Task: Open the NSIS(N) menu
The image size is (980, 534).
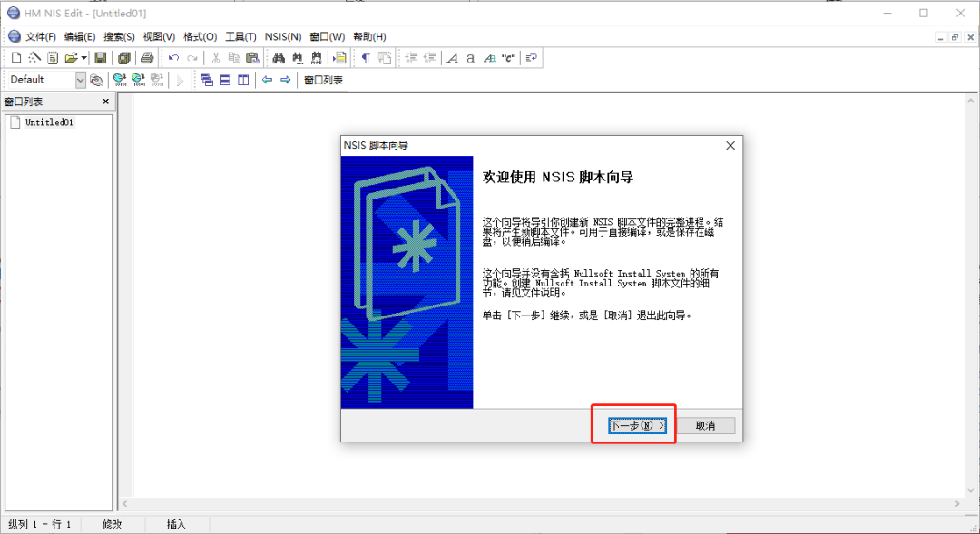Action: 282,36
